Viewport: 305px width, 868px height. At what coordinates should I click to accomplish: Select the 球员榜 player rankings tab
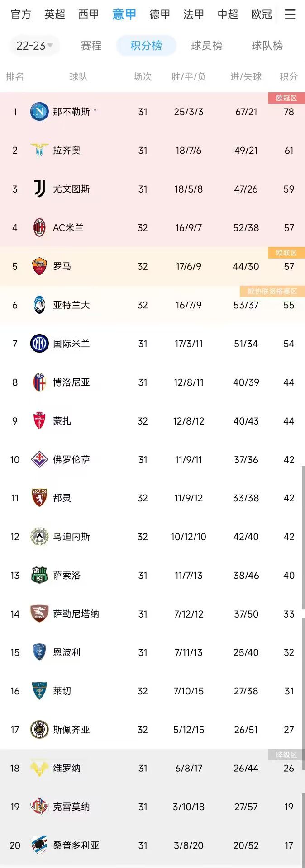(x=207, y=46)
